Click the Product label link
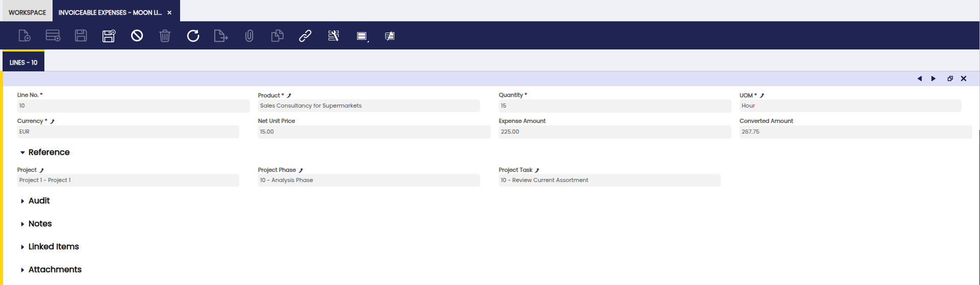The height and width of the screenshot is (285, 980). click(x=269, y=95)
